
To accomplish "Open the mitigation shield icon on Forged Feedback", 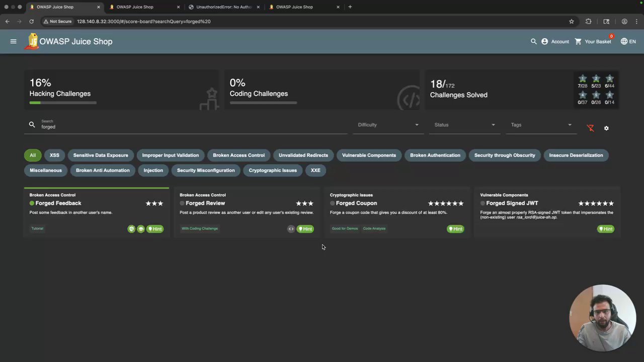I will click(x=131, y=229).
